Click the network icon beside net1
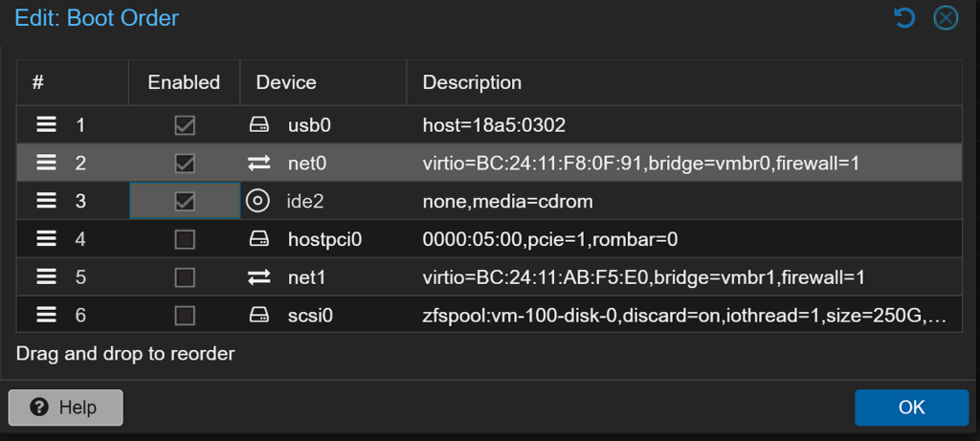980x441 pixels. [258, 277]
